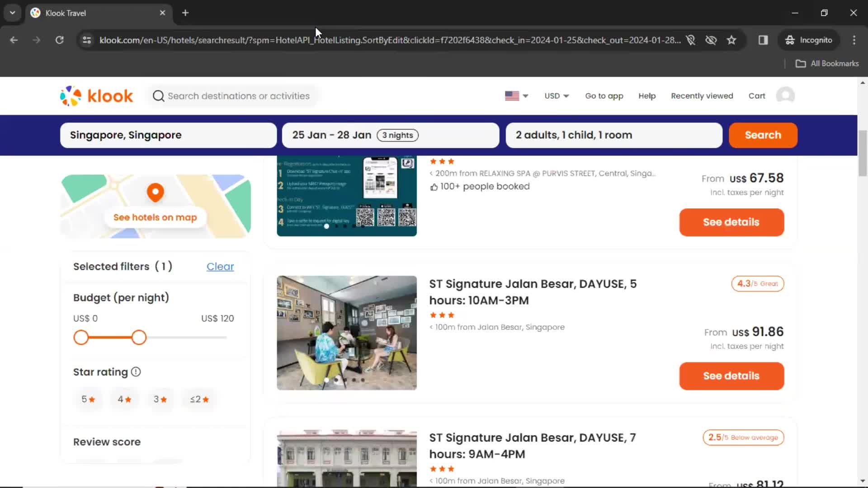Open the Go to app menu item
This screenshot has height=488, width=868.
(x=604, y=96)
